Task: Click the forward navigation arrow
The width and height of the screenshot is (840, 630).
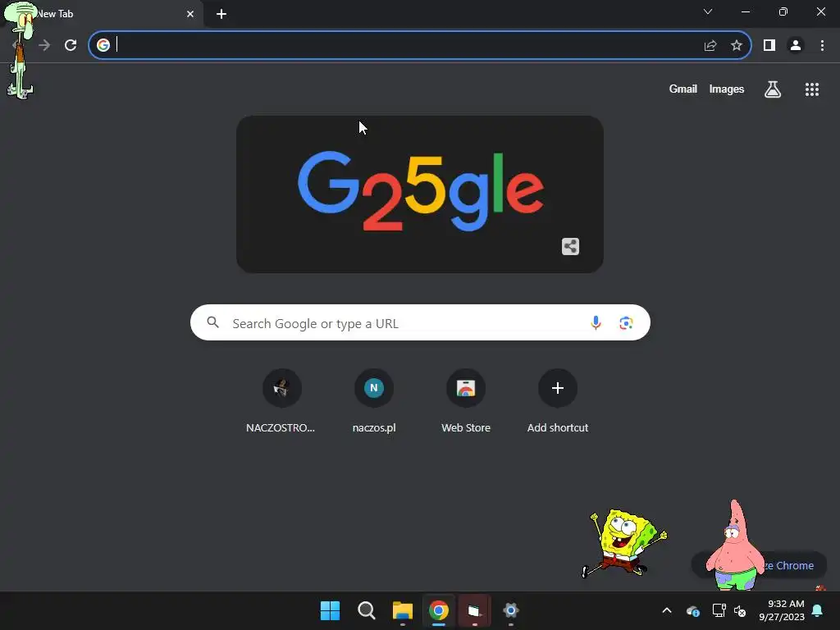Action: click(44, 45)
